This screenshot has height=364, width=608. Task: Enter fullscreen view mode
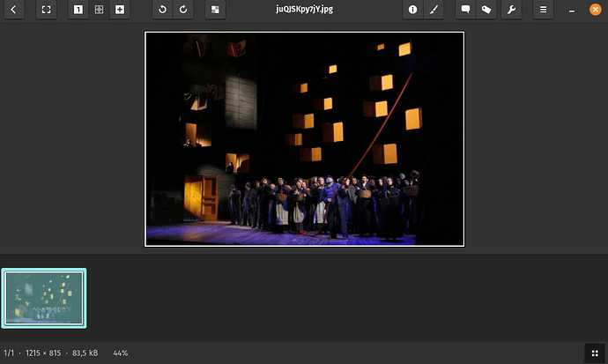[x=46, y=10]
